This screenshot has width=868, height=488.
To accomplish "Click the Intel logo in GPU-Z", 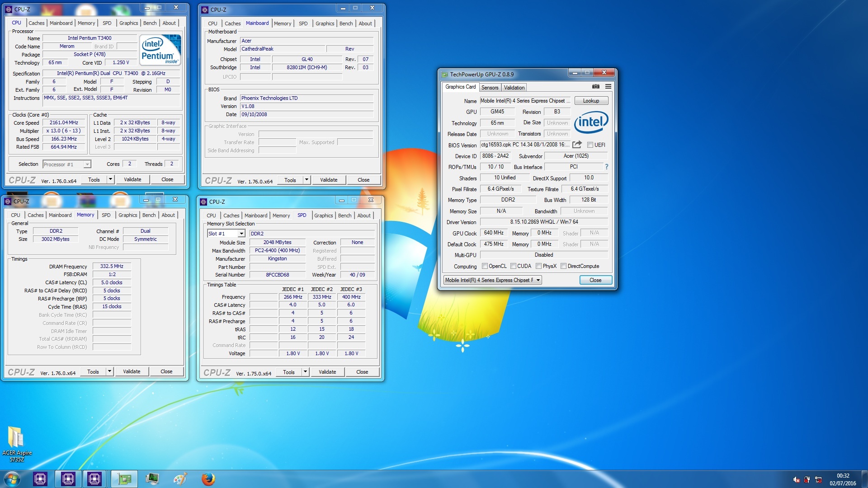I will tap(591, 122).
